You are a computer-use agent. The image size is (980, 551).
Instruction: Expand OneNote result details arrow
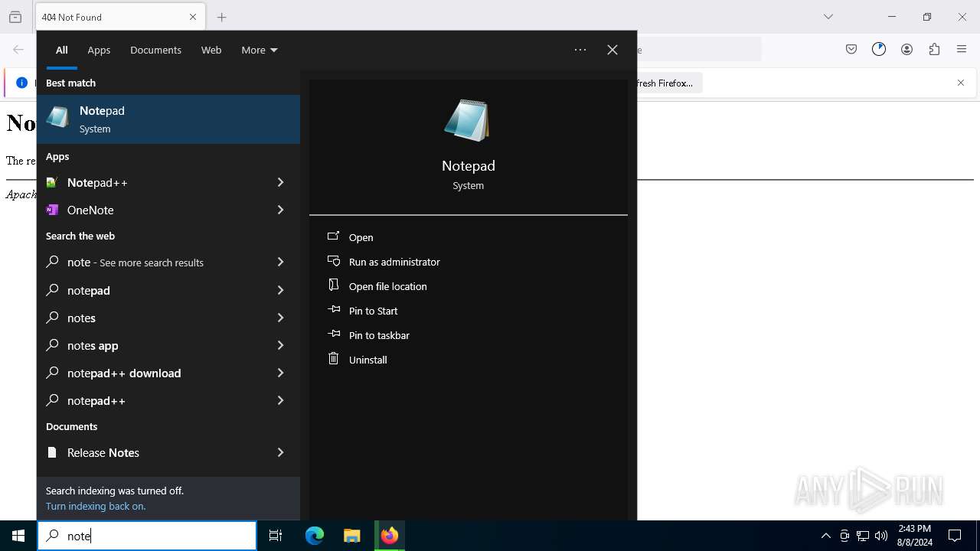pyautogui.click(x=280, y=210)
